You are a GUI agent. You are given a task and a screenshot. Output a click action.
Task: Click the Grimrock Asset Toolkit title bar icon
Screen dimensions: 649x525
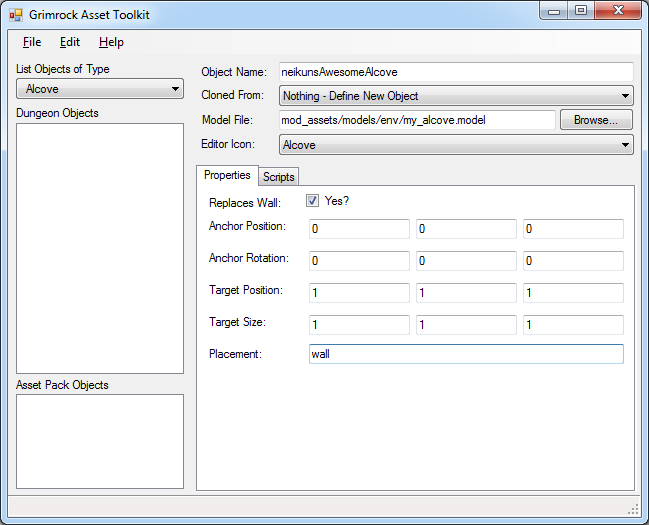point(16,15)
